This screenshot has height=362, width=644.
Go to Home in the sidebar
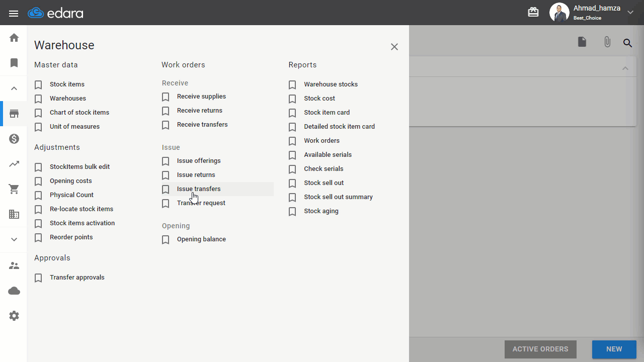(x=14, y=38)
